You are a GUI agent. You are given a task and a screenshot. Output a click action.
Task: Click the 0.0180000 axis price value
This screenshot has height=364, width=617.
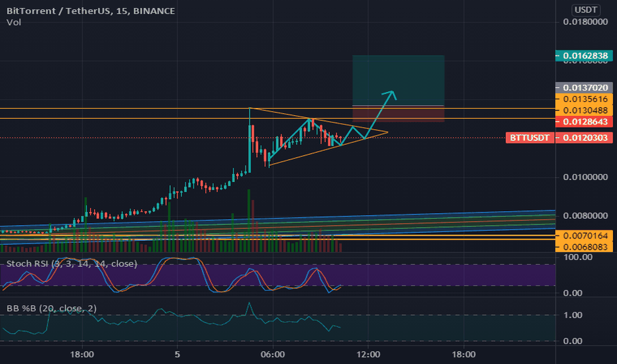point(585,22)
